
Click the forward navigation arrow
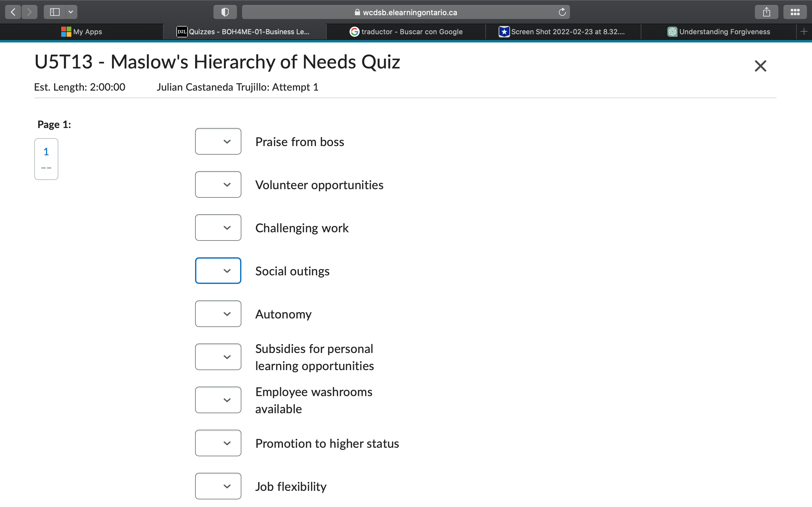coord(29,12)
